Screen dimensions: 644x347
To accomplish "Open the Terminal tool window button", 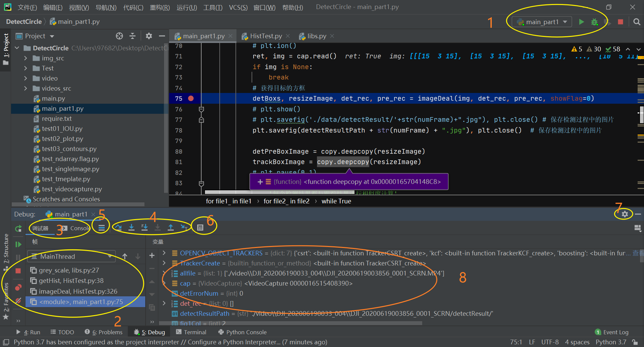I will [191, 332].
